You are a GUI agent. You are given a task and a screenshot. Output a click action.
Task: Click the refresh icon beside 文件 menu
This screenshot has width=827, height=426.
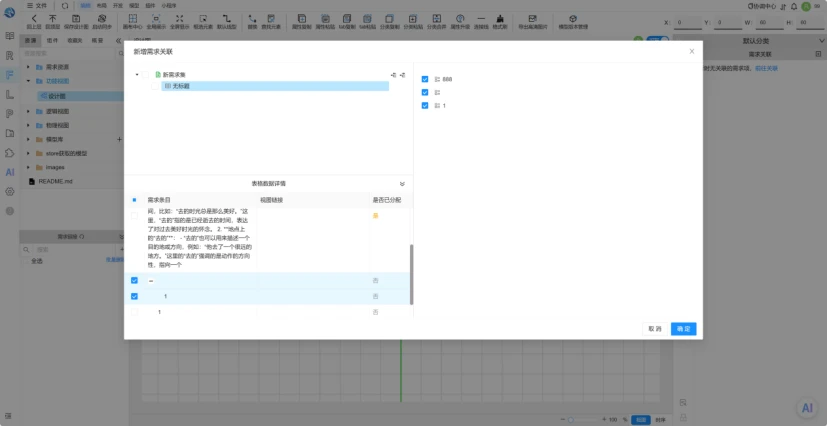64,6
